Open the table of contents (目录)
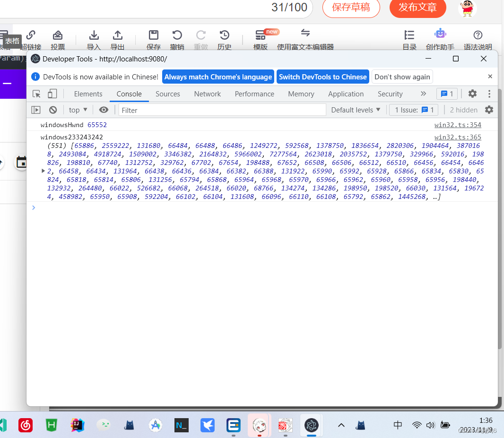 tap(409, 40)
